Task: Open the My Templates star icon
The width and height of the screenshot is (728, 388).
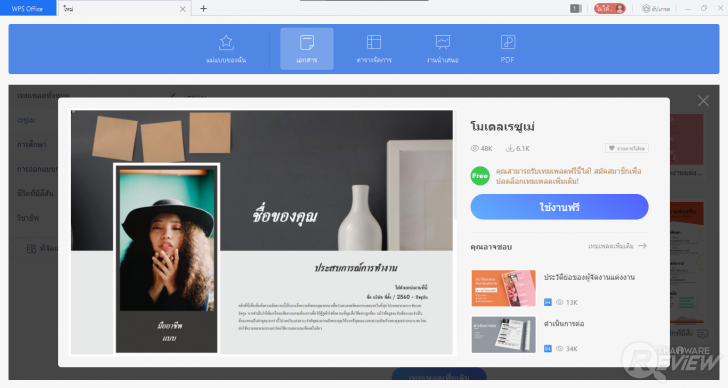Action: click(x=226, y=43)
